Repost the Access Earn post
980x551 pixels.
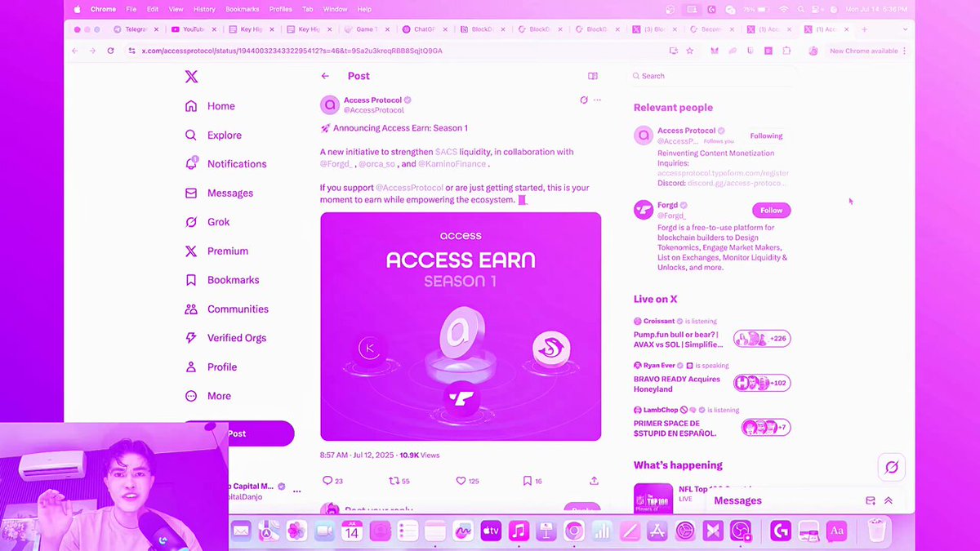point(393,481)
